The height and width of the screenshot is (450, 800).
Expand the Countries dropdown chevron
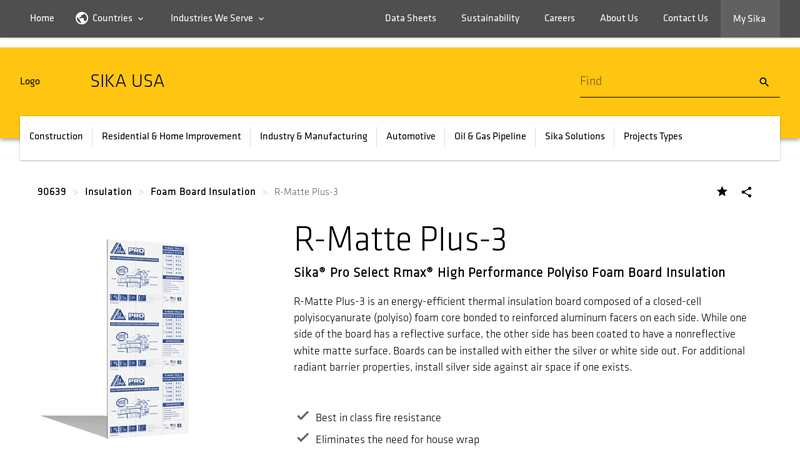click(x=141, y=19)
